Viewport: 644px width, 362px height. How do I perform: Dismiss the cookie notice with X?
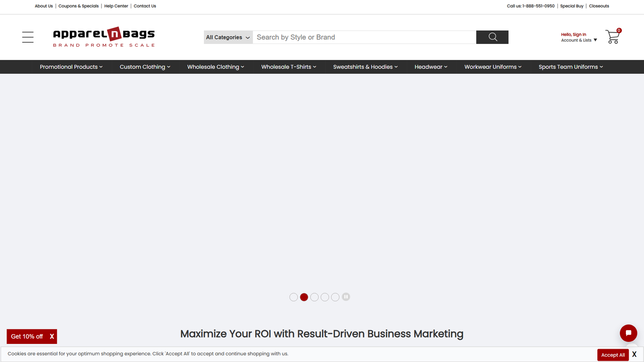pos(634,354)
